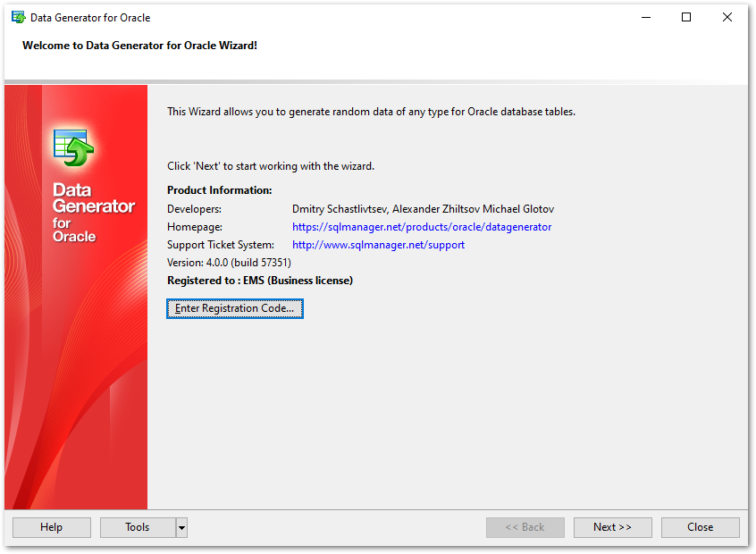Click the 'Homepage:' label

click(195, 227)
